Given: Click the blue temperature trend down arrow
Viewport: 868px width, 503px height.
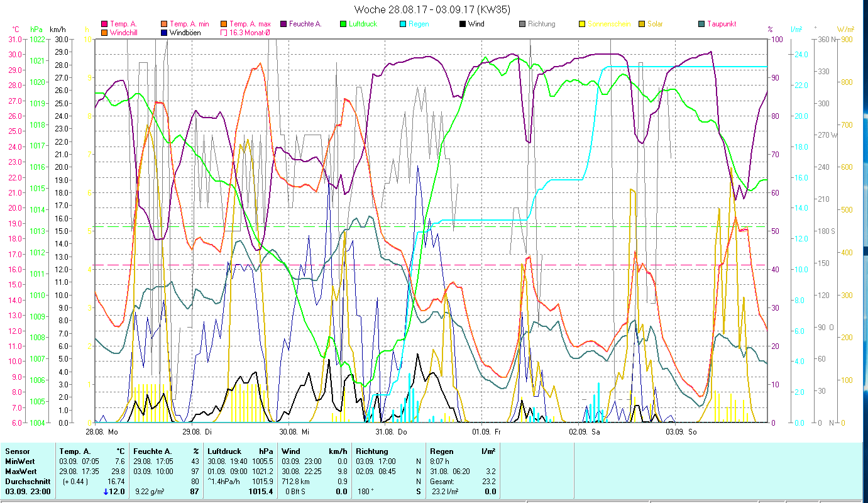Looking at the screenshot, I should point(106,492).
